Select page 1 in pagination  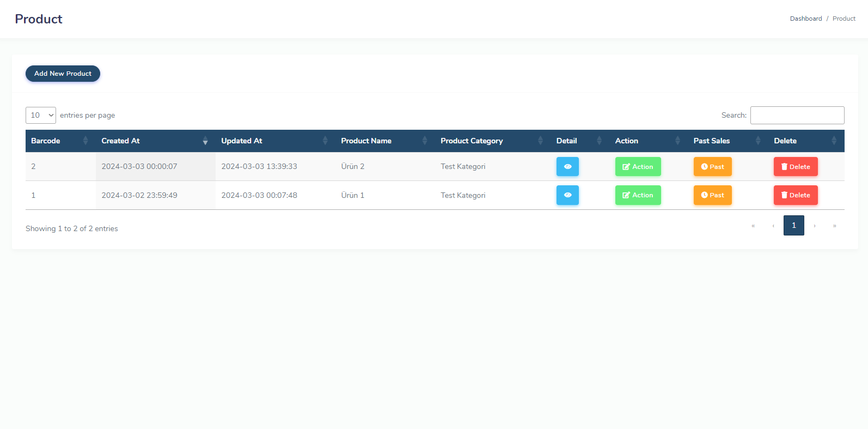pos(793,226)
